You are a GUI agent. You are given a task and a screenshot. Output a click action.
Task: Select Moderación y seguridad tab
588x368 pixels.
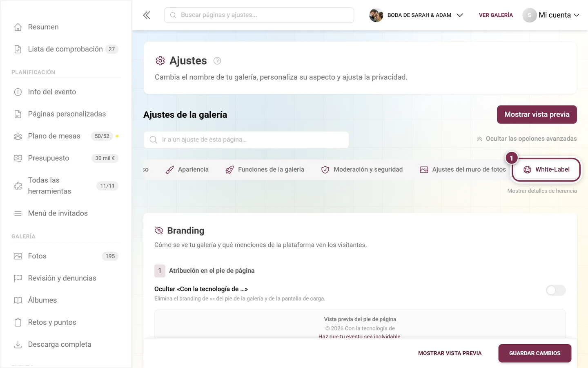pyautogui.click(x=362, y=170)
